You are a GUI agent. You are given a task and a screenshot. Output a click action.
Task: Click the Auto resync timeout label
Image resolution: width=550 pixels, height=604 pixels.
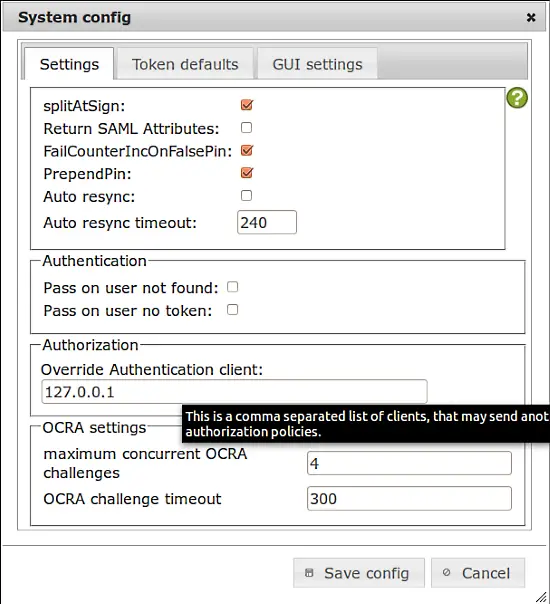[120, 223]
